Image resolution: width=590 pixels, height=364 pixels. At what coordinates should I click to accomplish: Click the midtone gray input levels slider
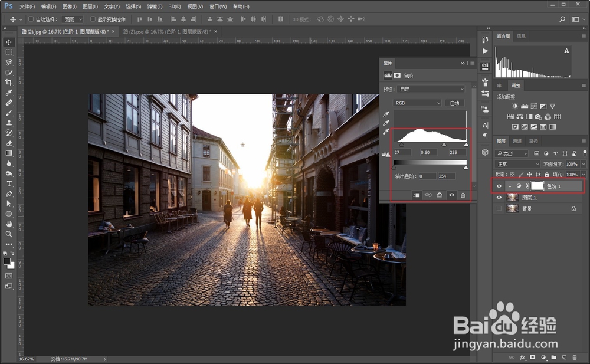(x=444, y=145)
